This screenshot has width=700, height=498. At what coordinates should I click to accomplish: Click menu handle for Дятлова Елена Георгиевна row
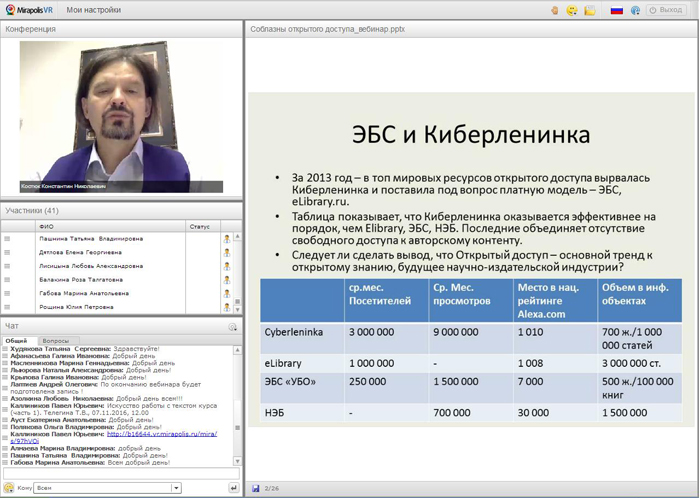7,252
